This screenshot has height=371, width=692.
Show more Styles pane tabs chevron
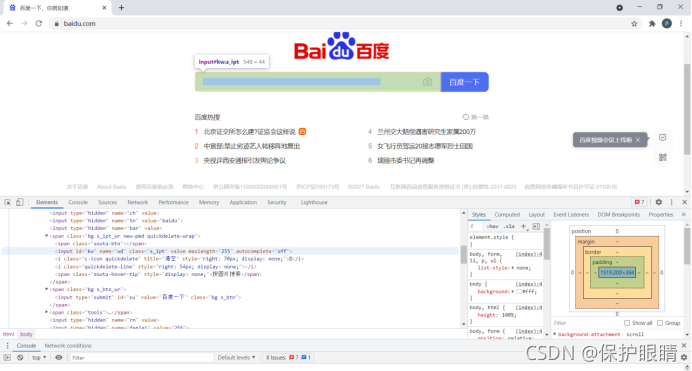pos(684,214)
